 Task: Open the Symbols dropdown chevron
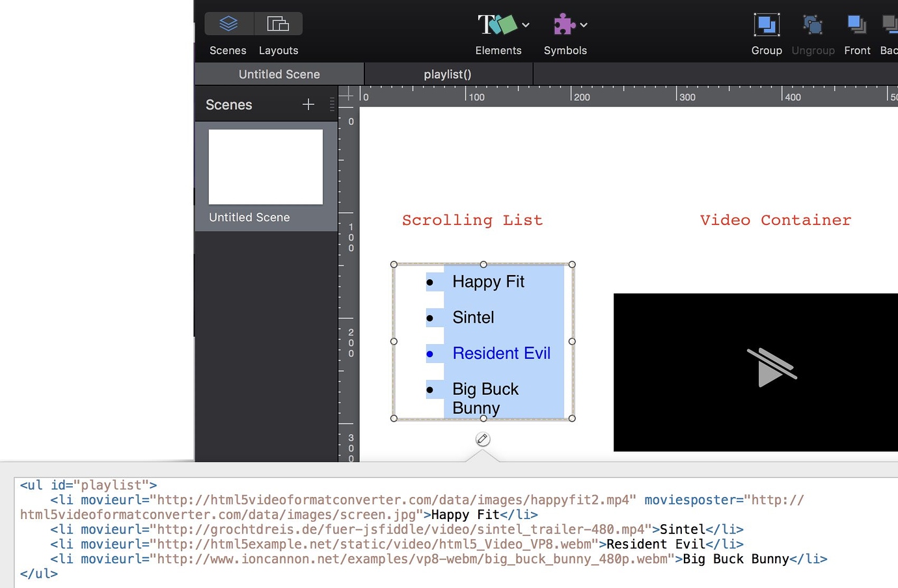click(x=584, y=25)
